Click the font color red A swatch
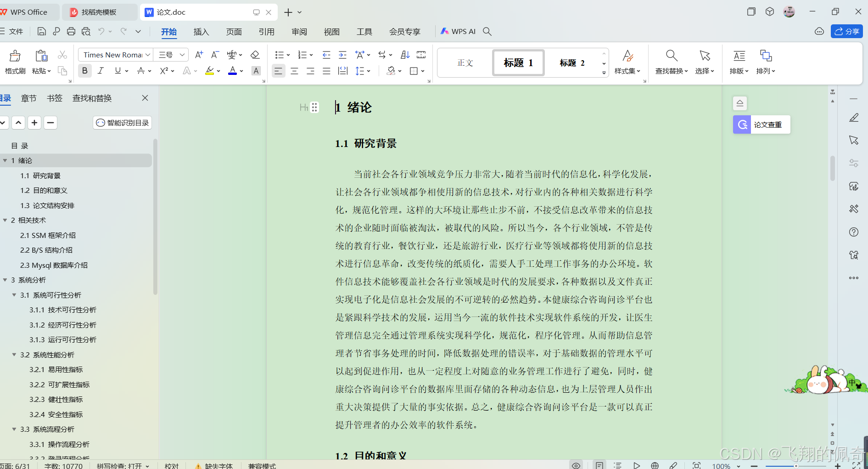The height and width of the screenshot is (469, 868). point(233,71)
